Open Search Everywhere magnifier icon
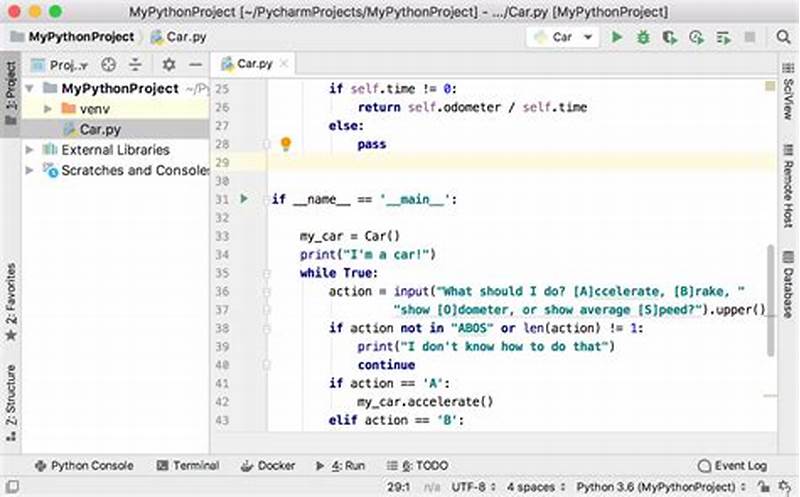 click(x=783, y=37)
